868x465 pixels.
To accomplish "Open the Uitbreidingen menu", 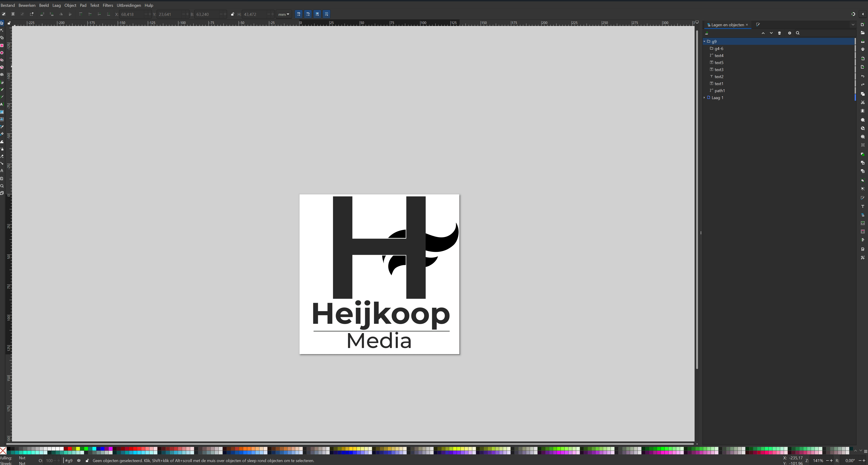I will (129, 5).
